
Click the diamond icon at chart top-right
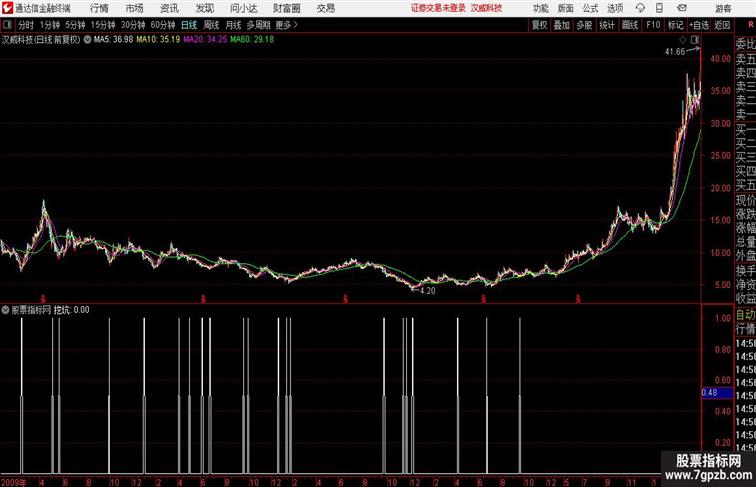coord(683,40)
